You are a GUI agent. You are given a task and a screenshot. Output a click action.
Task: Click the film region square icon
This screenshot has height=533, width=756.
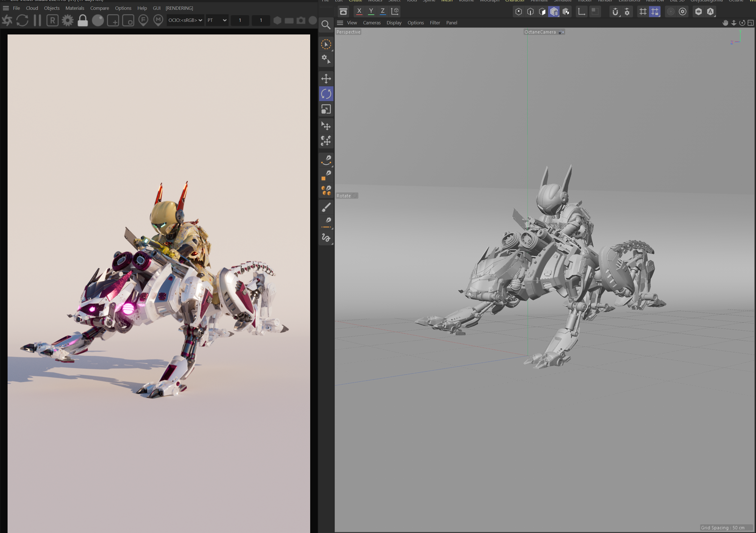(x=128, y=20)
